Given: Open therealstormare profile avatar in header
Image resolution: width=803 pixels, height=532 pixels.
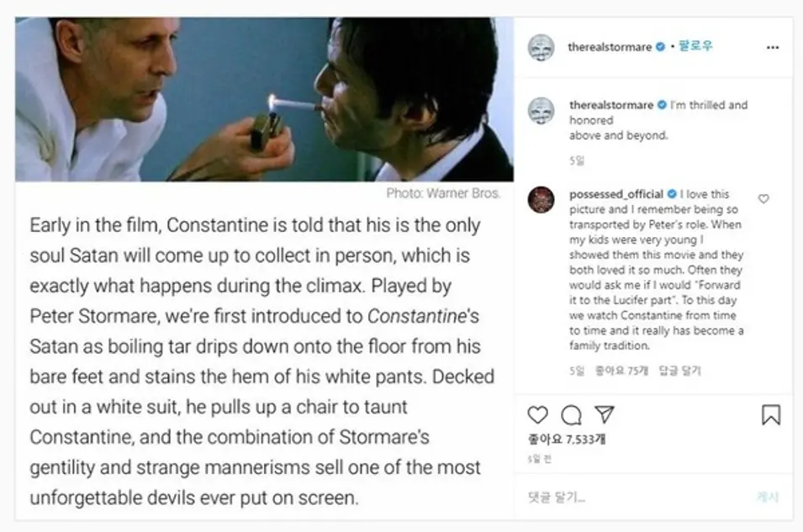Looking at the screenshot, I should [541, 48].
